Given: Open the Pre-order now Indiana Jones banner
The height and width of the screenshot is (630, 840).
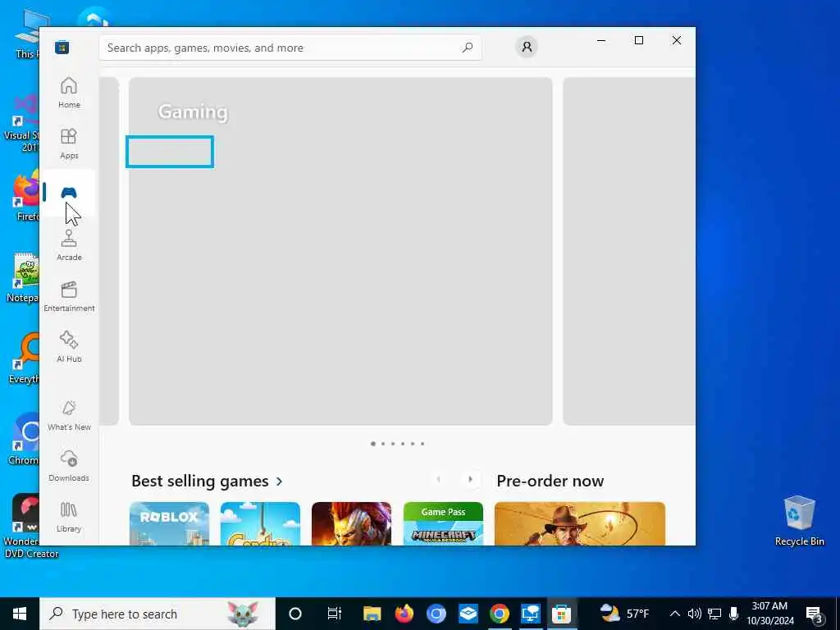Looking at the screenshot, I should click(x=580, y=523).
